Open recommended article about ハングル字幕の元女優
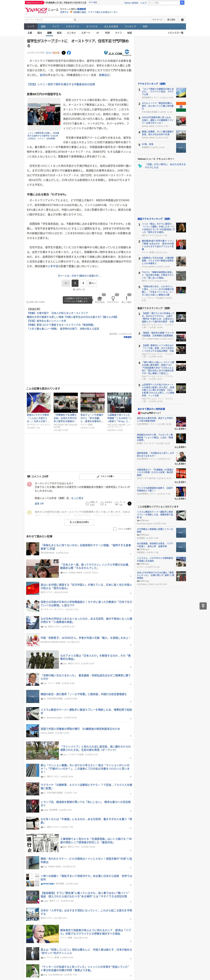This screenshot has height=980, width=210. [95, 566]
